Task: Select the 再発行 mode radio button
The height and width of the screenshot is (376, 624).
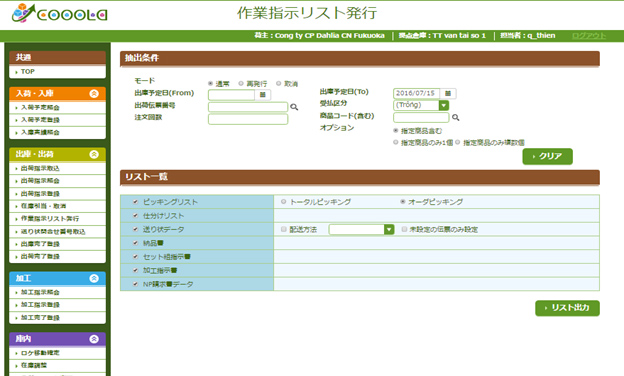Action: pyautogui.click(x=241, y=84)
